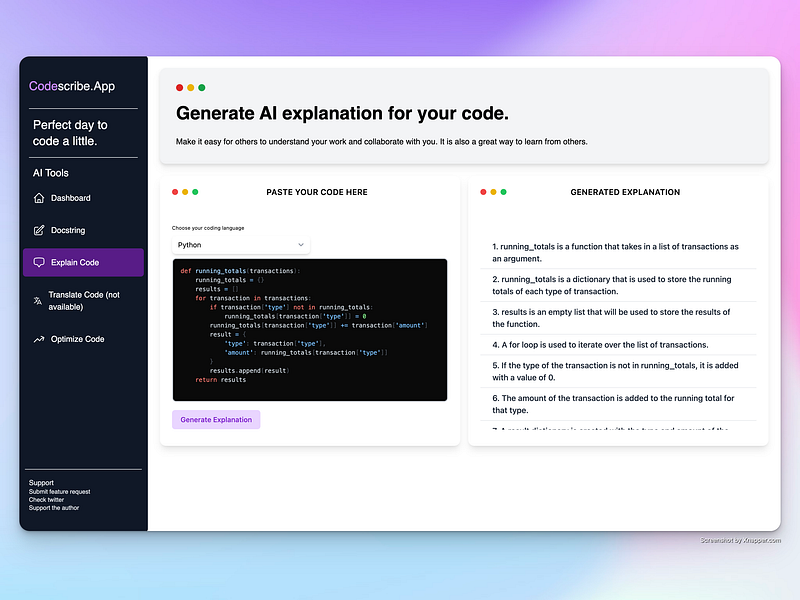
Task: Click the 'def running_totals(transactions):' code line
Action: pyautogui.click(x=240, y=271)
